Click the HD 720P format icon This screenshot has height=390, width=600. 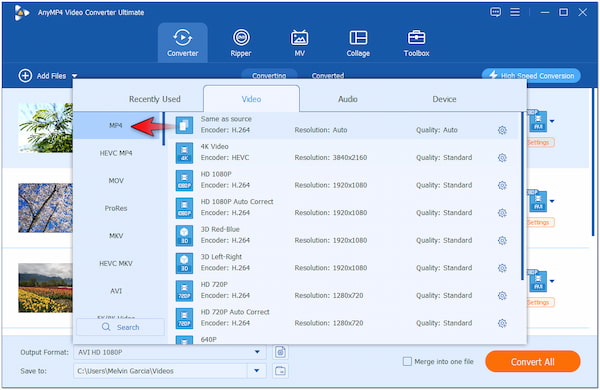(184, 290)
